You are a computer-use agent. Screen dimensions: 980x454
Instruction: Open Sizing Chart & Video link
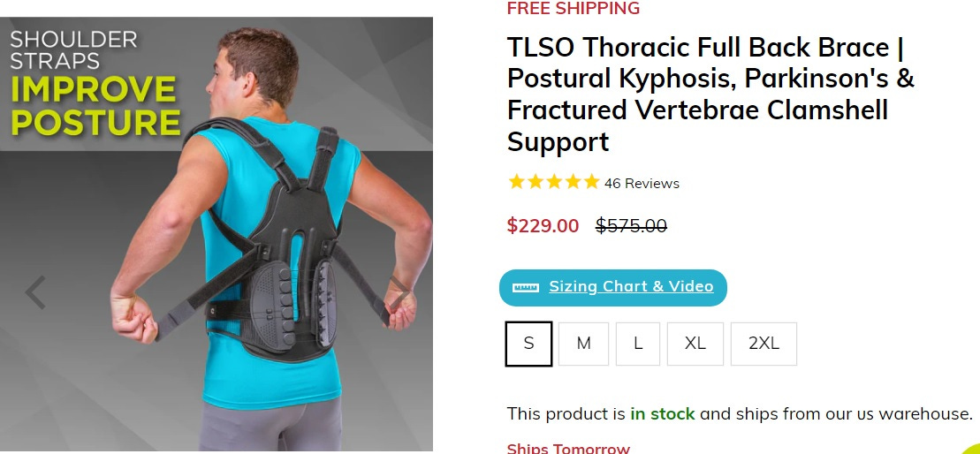[x=631, y=287]
